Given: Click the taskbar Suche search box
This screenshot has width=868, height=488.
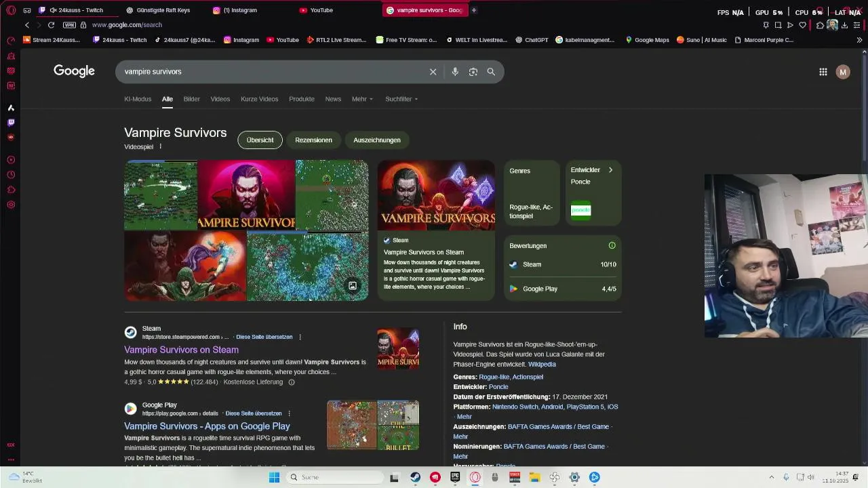Looking at the screenshot, I should [334, 477].
